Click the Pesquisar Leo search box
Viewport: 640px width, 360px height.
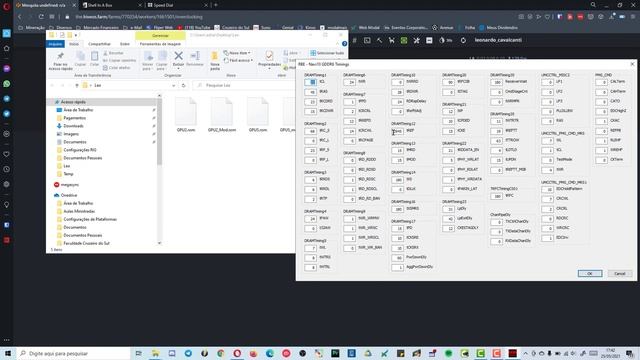point(244,85)
